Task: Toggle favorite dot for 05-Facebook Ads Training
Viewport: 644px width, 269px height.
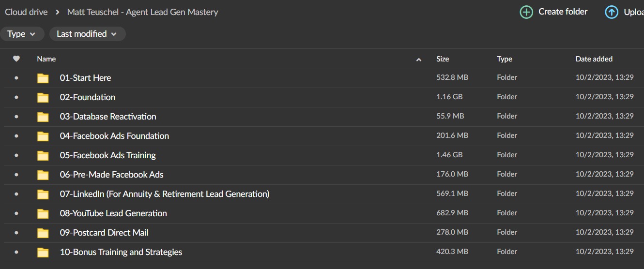Action: (16, 155)
